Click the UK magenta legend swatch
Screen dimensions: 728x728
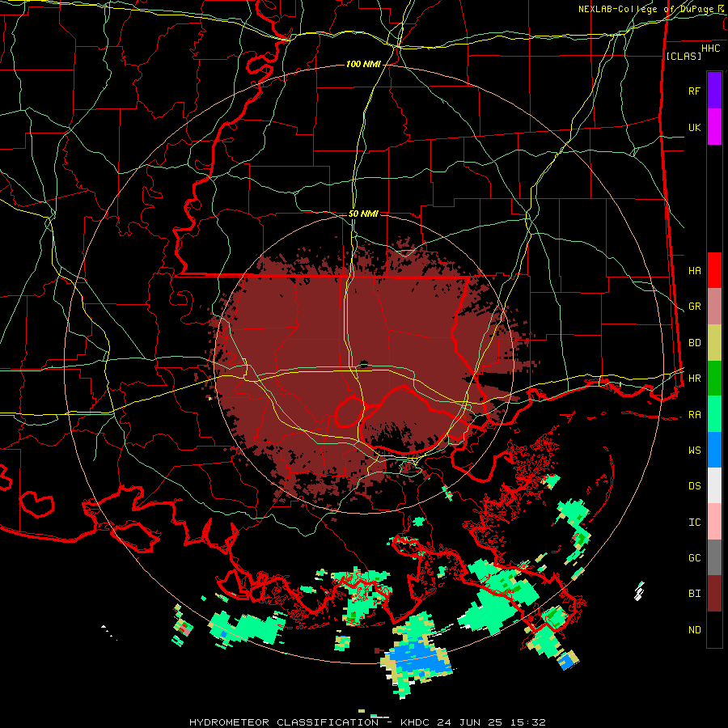[714, 127]
